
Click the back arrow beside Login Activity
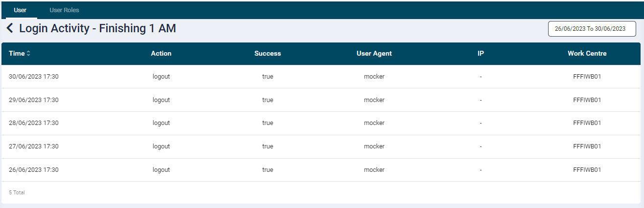pyautogui.click(x=10, y=29)
